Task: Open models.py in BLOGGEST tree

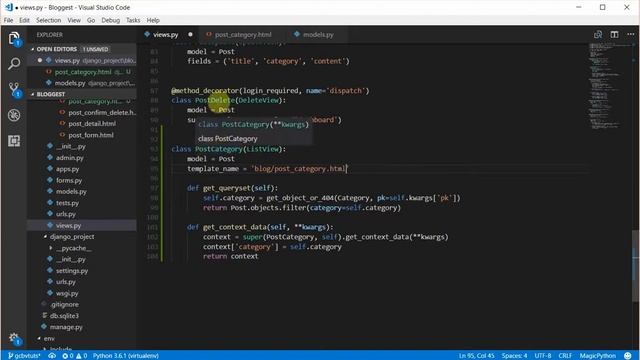Action: (71, 191)
